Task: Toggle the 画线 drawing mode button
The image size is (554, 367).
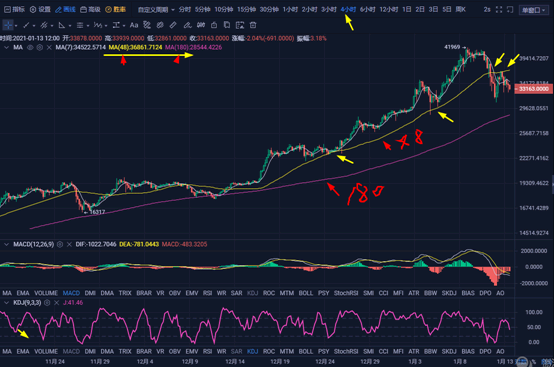Action: pos(65,10)
